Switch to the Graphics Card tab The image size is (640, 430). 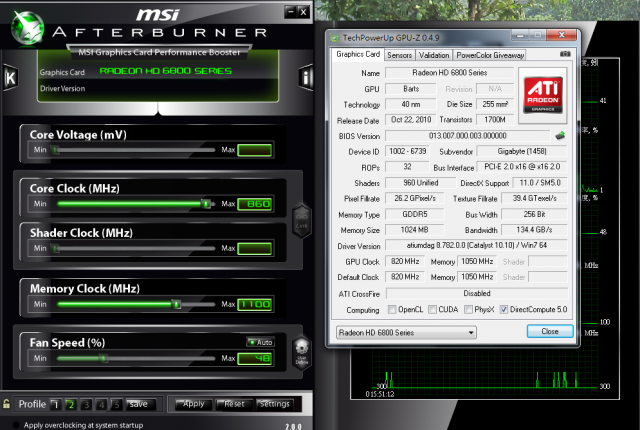(x=358, y=54)
